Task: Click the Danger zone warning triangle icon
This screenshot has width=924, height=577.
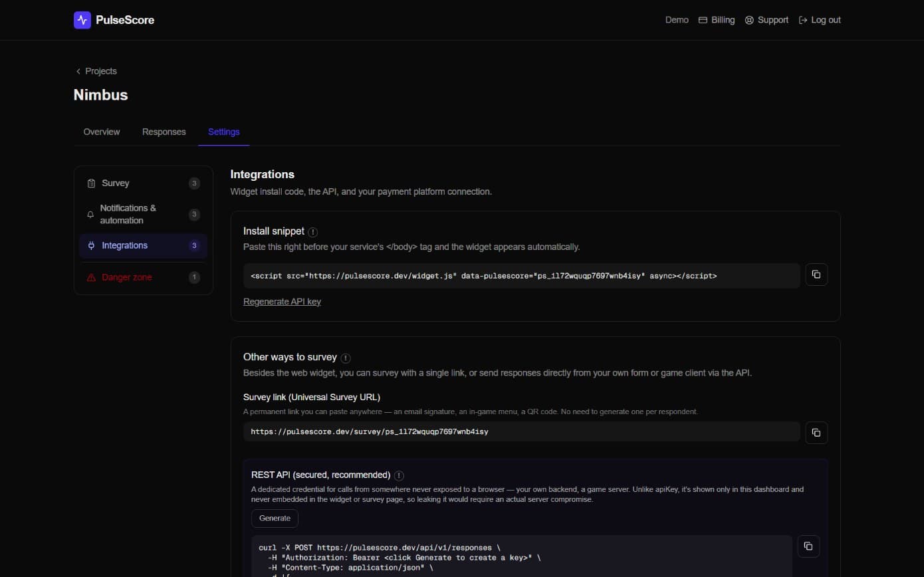Action: [x=91, y=277]
